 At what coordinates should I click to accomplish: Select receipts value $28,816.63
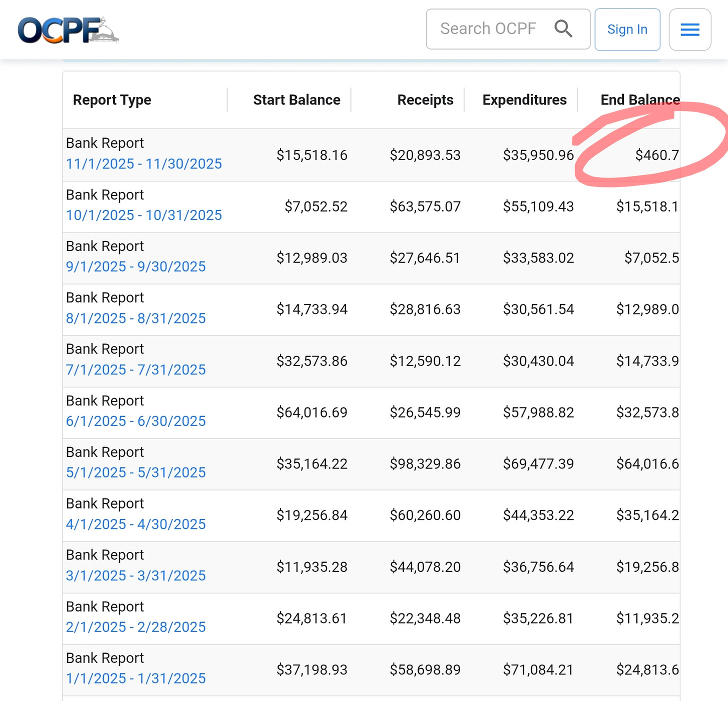coord(425,309)
